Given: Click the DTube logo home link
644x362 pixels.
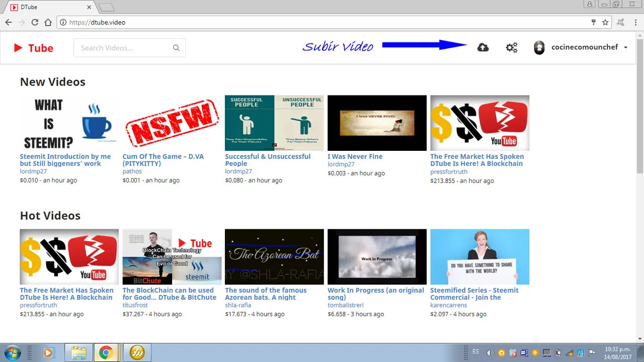Looking at the screenshot, I should pos(33,48).
